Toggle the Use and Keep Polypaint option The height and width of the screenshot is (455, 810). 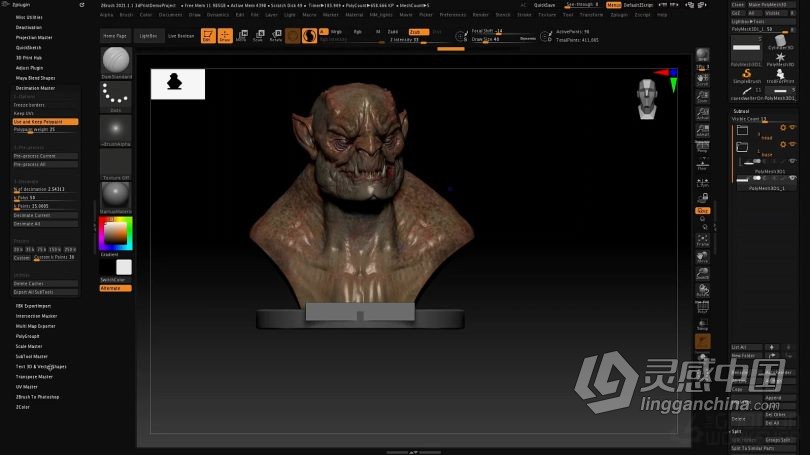45,122
